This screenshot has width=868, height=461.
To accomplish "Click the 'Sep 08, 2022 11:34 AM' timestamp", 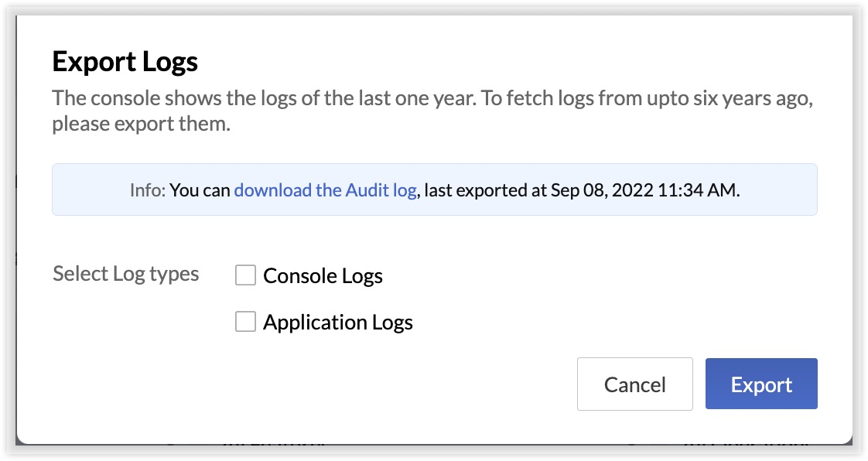I will click(x=644, y=190).
